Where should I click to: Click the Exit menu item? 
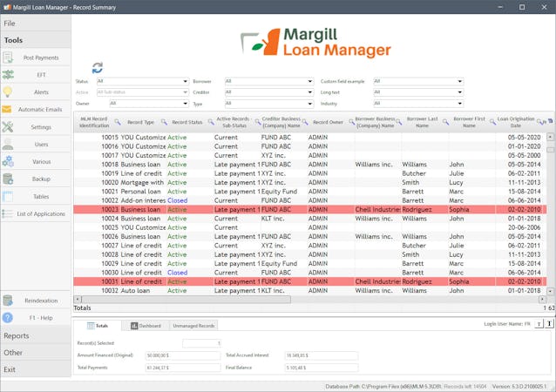click(x=36, y=369)
